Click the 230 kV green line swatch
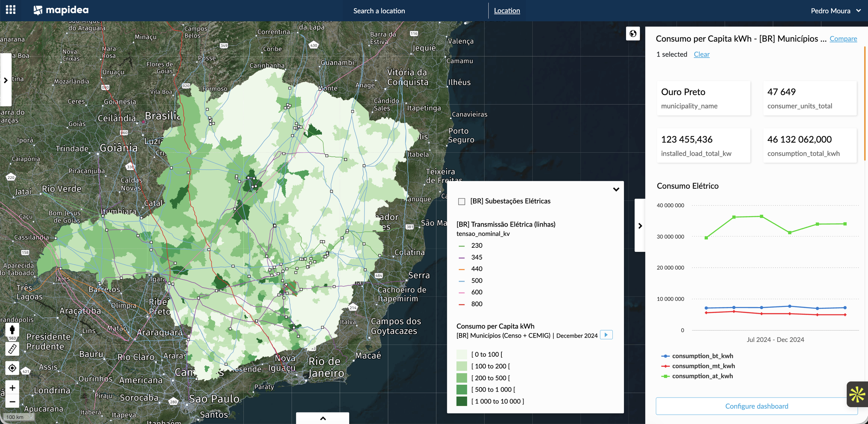The width and height of the screenshot is (868, 424). [x=461, y=246]
